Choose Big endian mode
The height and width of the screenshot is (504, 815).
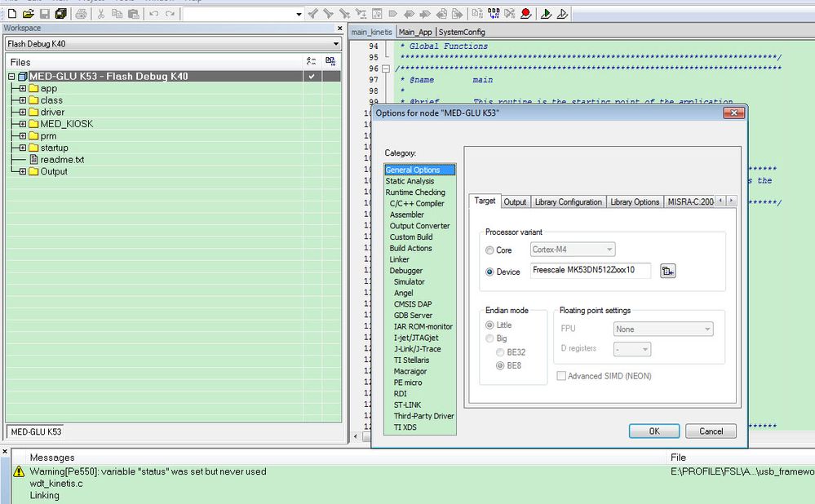tap(489, 338)
